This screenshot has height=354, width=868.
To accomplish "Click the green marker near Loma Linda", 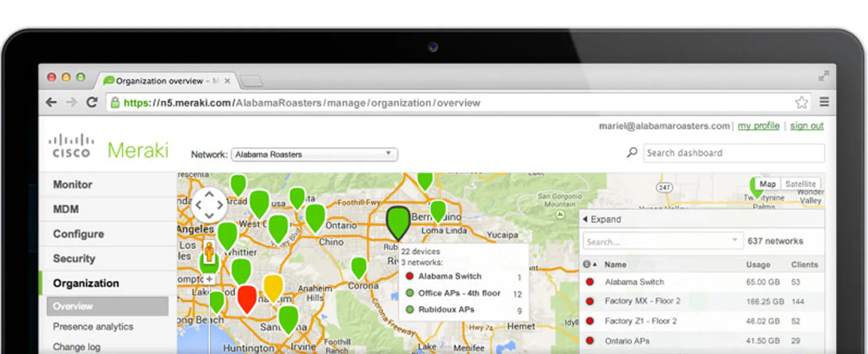I will point(438,211).
